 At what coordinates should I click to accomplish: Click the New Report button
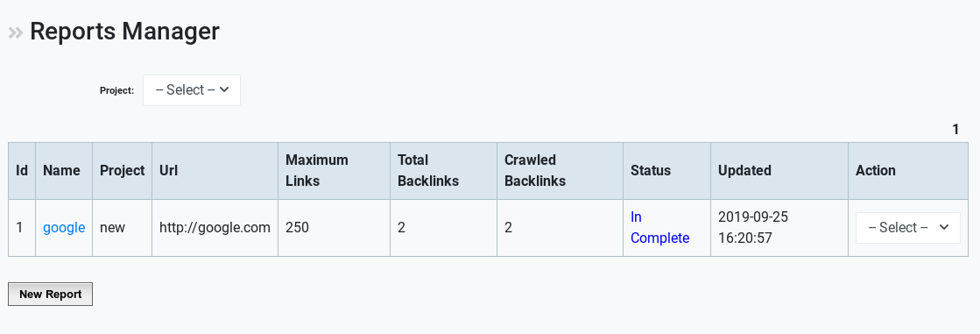click(x=50, y=294)
